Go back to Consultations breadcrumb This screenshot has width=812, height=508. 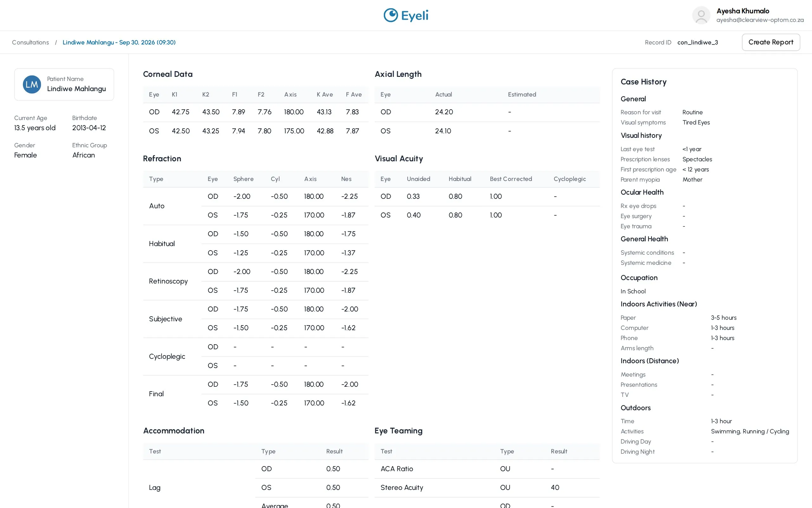[x=30, y=42]
